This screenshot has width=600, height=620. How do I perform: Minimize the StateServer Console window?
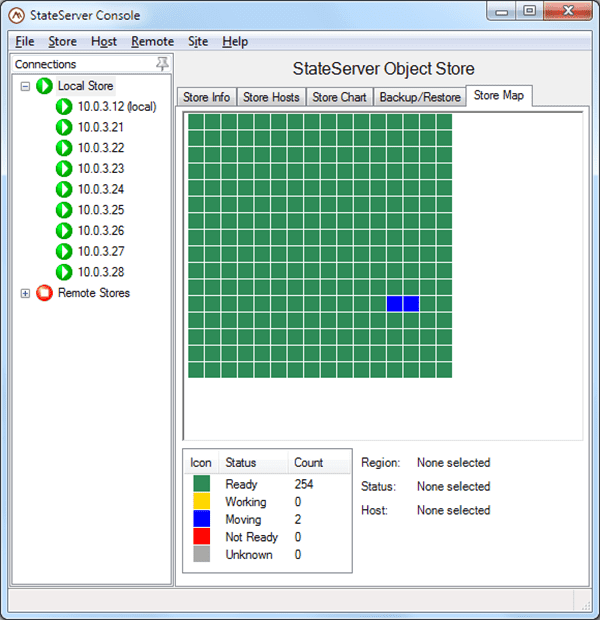(x=501, y=11)
